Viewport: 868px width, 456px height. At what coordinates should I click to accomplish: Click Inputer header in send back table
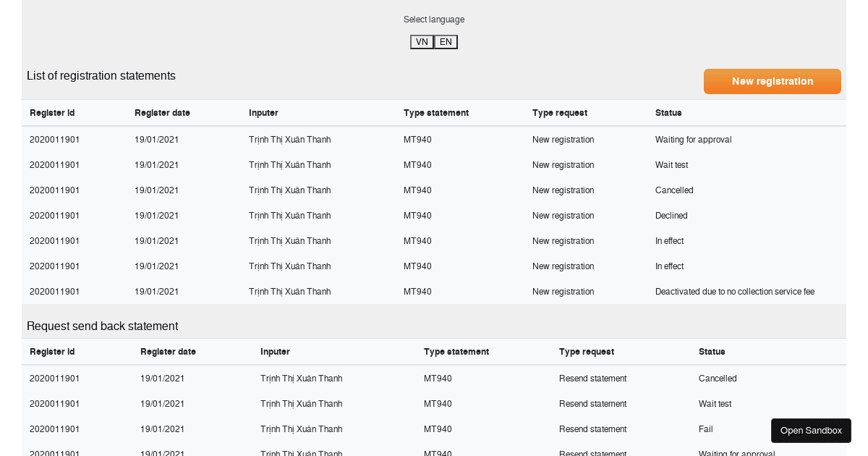click(x=275, y=352)
